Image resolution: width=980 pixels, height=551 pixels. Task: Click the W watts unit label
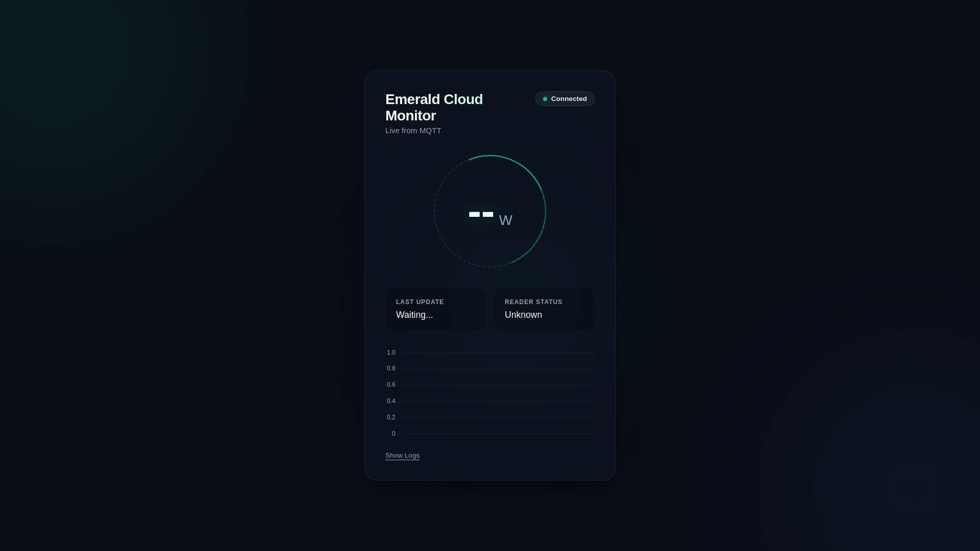coord(505,220)
